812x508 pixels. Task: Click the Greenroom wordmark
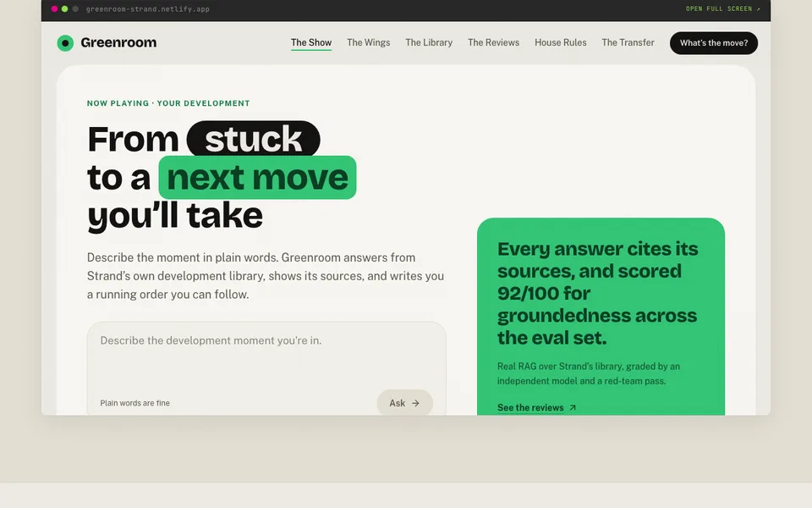[118, 42]
